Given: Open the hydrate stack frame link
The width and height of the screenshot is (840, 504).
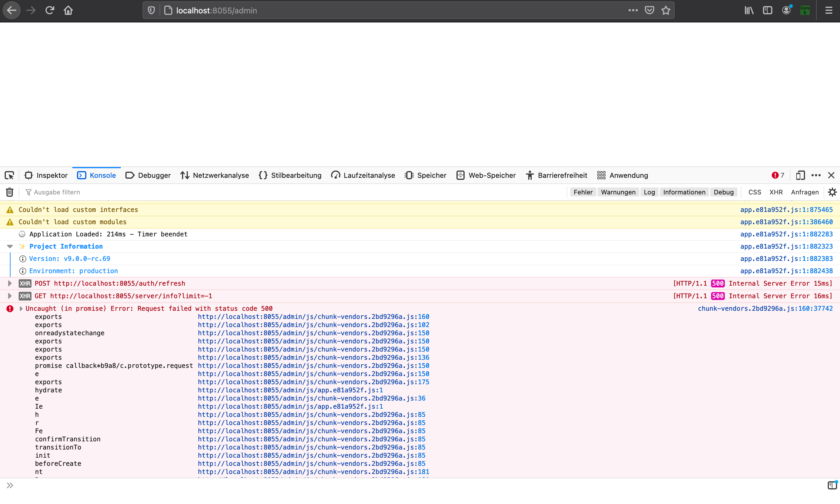Looking at the screenshot, I should pos(290,390).
